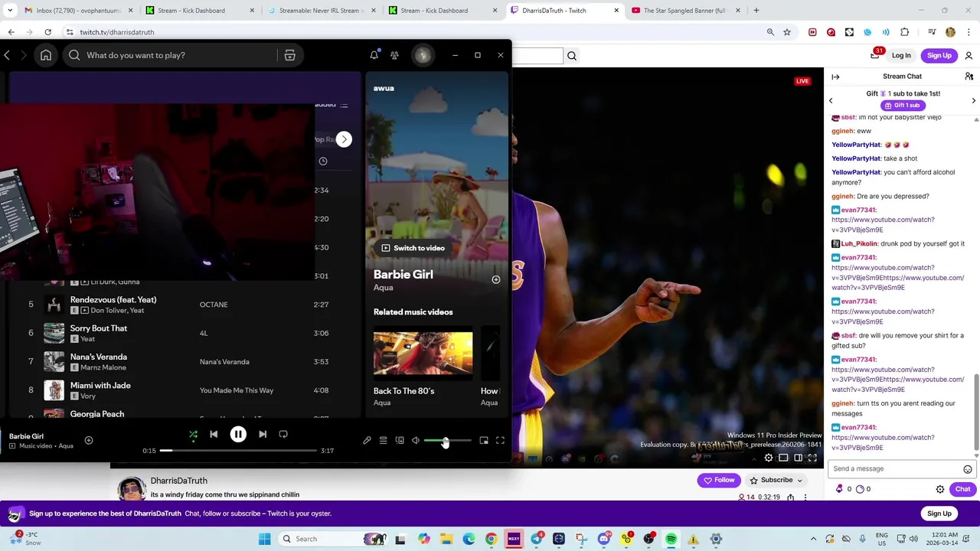Advance carousel with right arrow in Spotify
This screenshot has width=980, height=551.
[x=344, y=139]
